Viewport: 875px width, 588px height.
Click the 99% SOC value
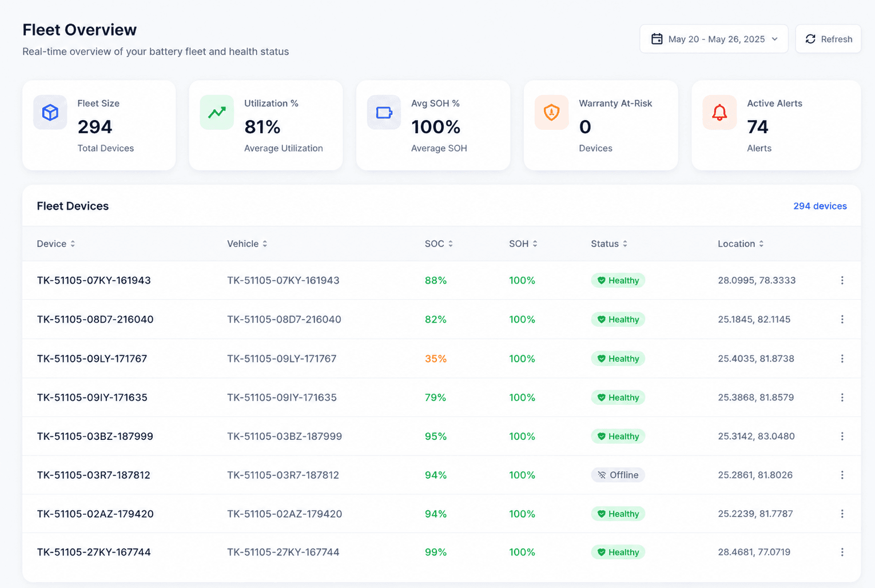point(436,552)
